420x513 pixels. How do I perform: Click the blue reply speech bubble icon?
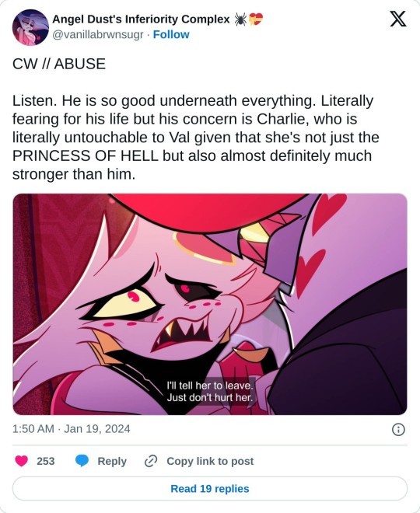click(x=82, y=461)
